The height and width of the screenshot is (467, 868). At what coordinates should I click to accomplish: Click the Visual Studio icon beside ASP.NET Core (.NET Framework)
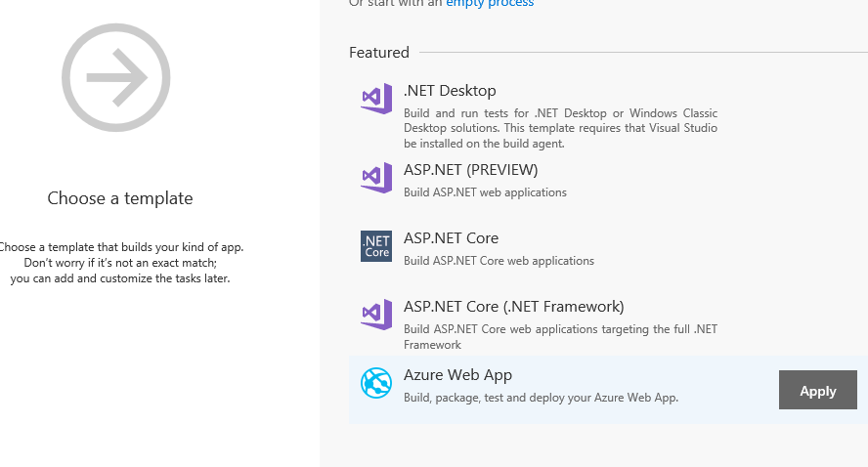376,315
